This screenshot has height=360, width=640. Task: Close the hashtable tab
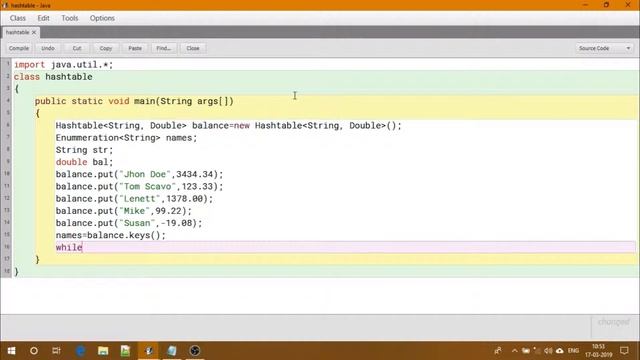click(34, 32)
